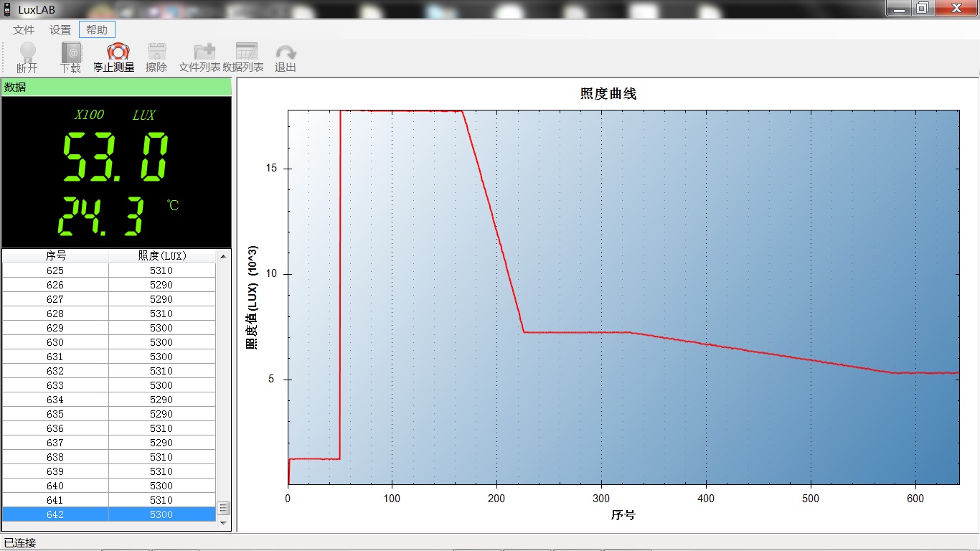The image size is (980, 551).
Task: Select the row numbered 625
Action: (x=109, y=270)
